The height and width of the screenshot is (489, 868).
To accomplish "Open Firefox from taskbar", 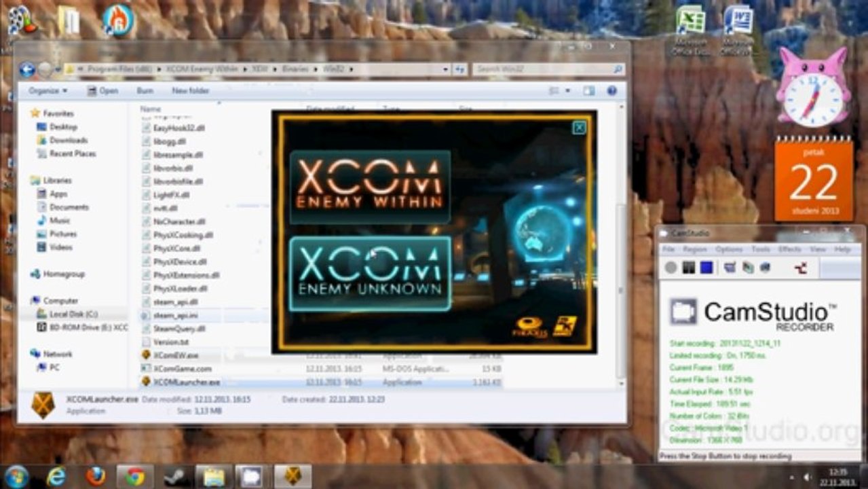I will click(x=96, y=477).
